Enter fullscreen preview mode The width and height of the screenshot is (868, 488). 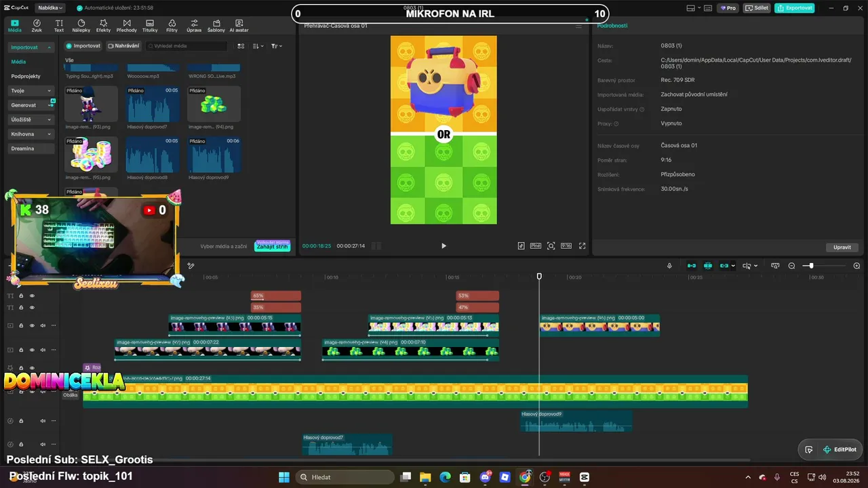tap(582, 246)
